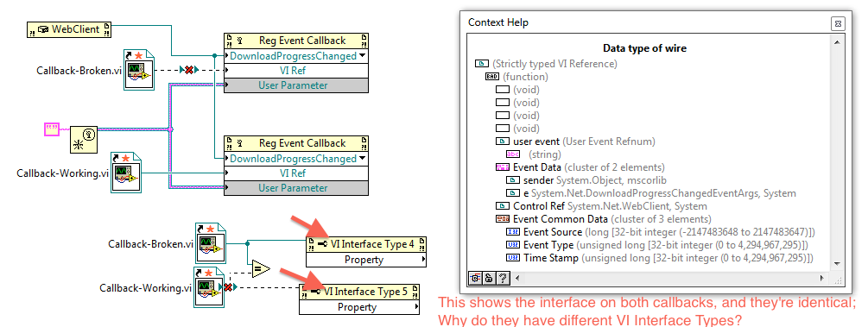Click the pink string constant

[x=51, y=129]
